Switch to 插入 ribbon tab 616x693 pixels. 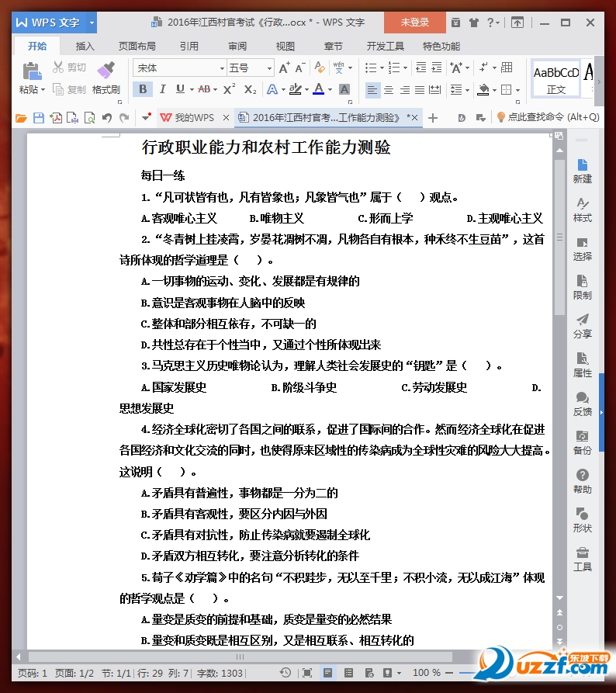85,47
